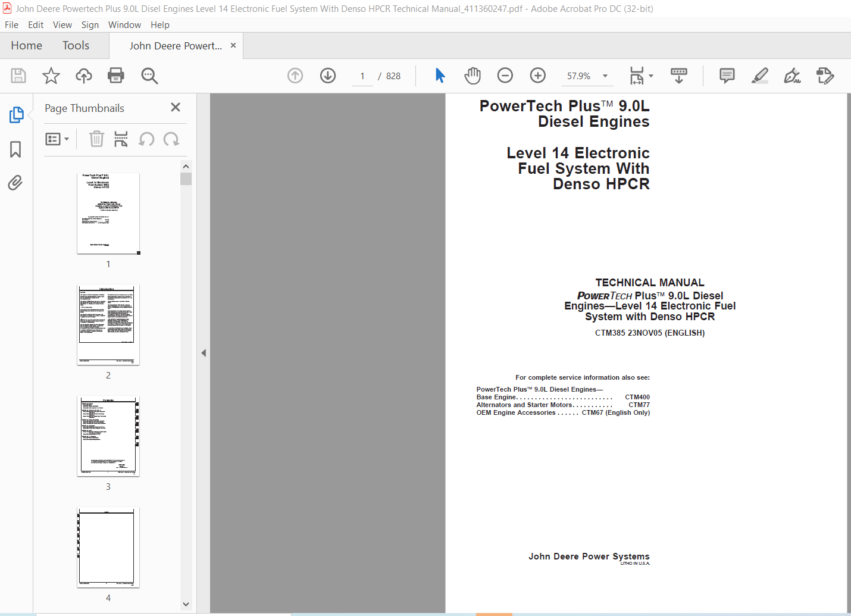Switch to the Tools tab

76,46
